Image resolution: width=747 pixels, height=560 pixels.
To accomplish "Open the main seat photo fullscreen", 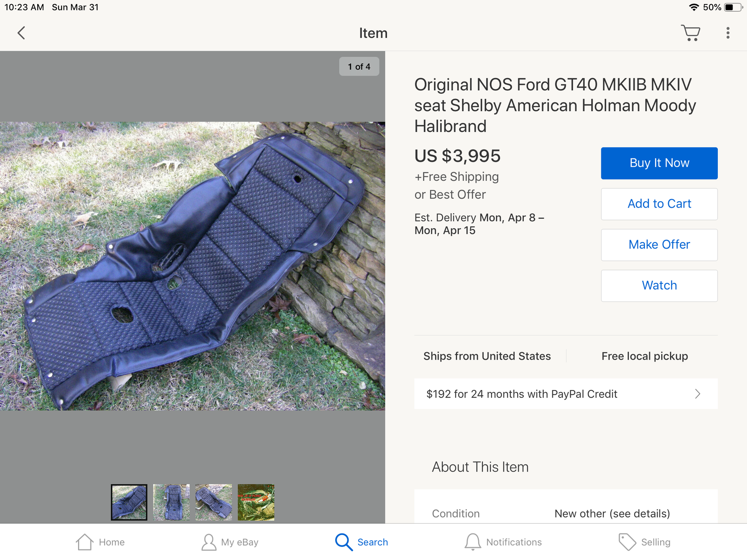I will (192, 266).
